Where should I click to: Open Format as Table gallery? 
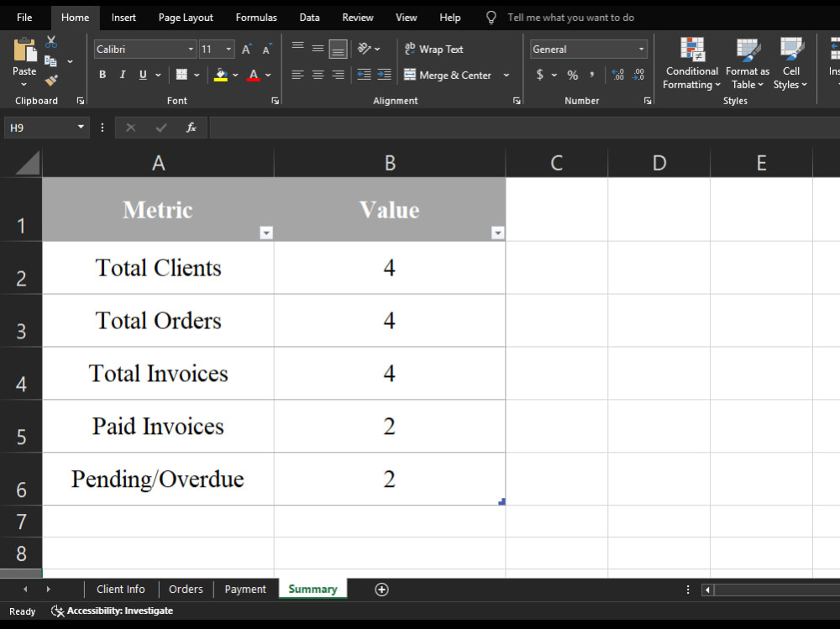pyautogui.click(x=748, y=63)
